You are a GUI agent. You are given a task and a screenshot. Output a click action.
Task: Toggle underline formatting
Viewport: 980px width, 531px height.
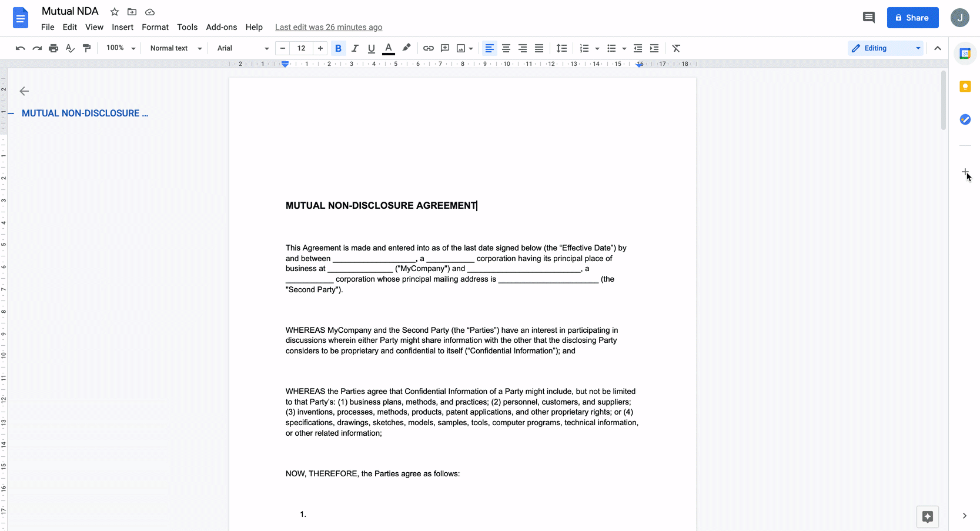coord(372,48)
